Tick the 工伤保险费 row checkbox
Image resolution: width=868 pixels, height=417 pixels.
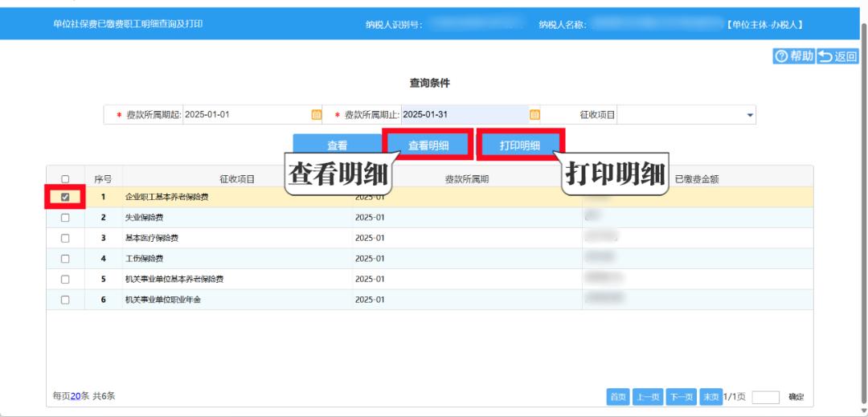[x=65, y=259]
